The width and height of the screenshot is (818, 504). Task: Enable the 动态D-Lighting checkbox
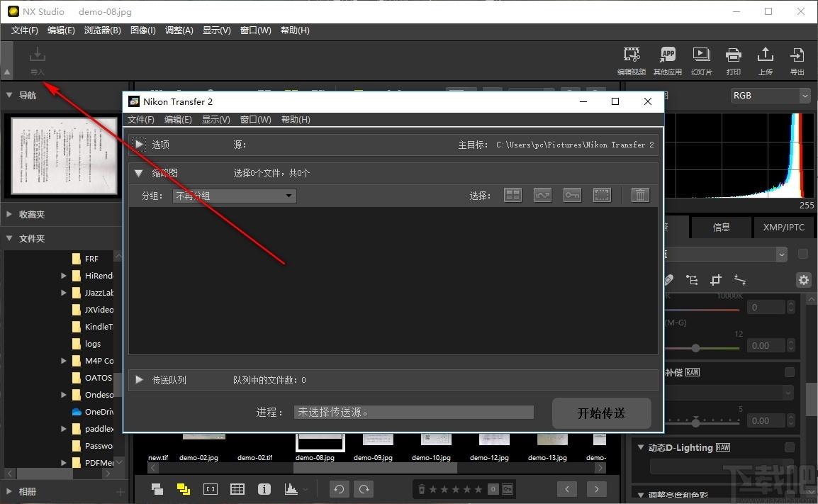click(790, 447)
